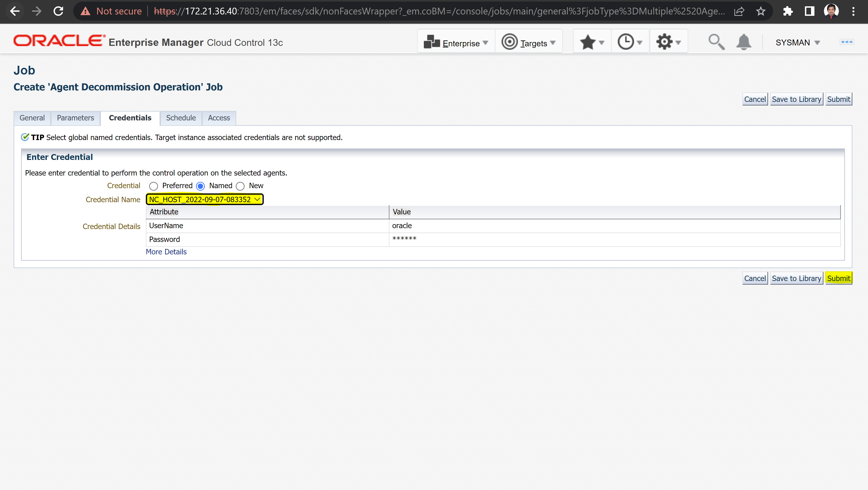Select the Credentials tab

(x=130, y=118)
